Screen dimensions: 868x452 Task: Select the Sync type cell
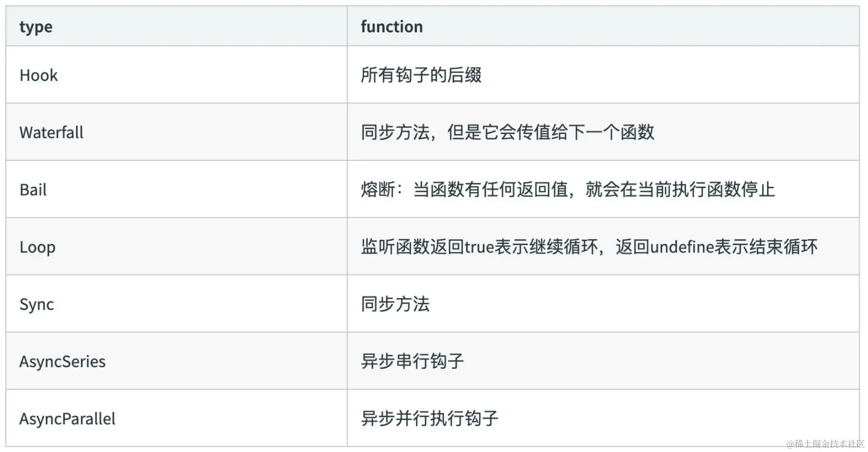point(177,304)
